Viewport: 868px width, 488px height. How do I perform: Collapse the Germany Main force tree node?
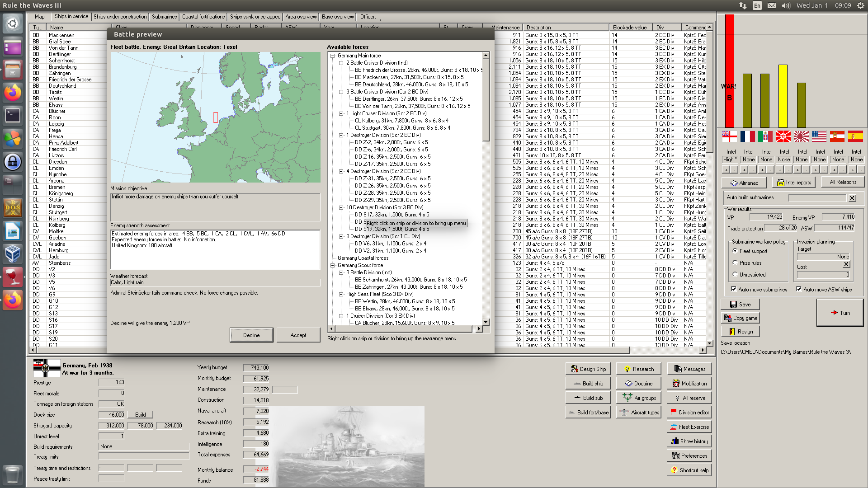[x=333, y=56]
